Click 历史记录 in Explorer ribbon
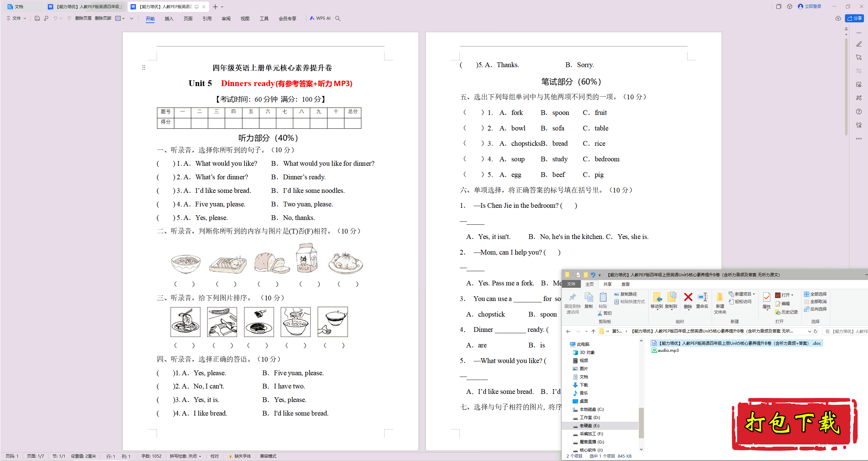 pos(787,312)
